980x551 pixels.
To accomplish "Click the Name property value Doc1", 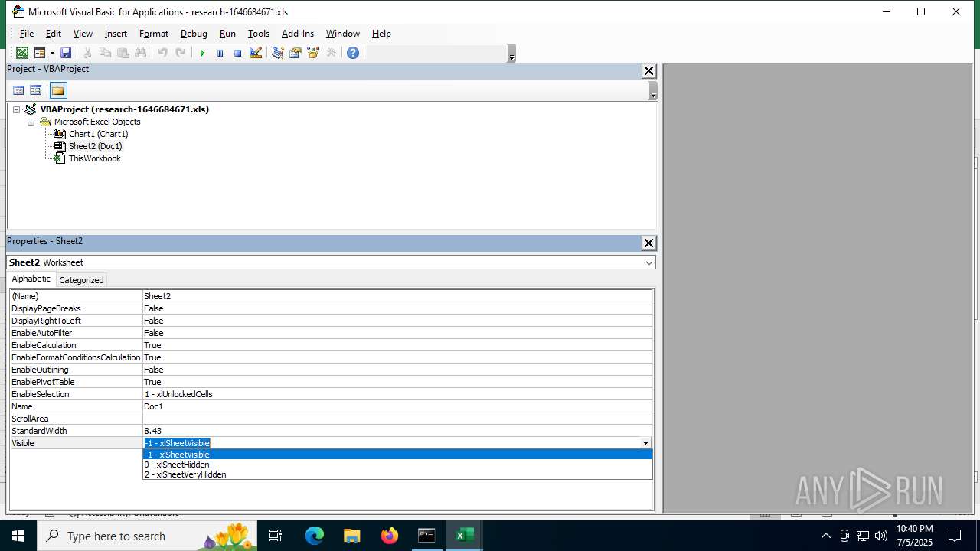I will [397, 406].
